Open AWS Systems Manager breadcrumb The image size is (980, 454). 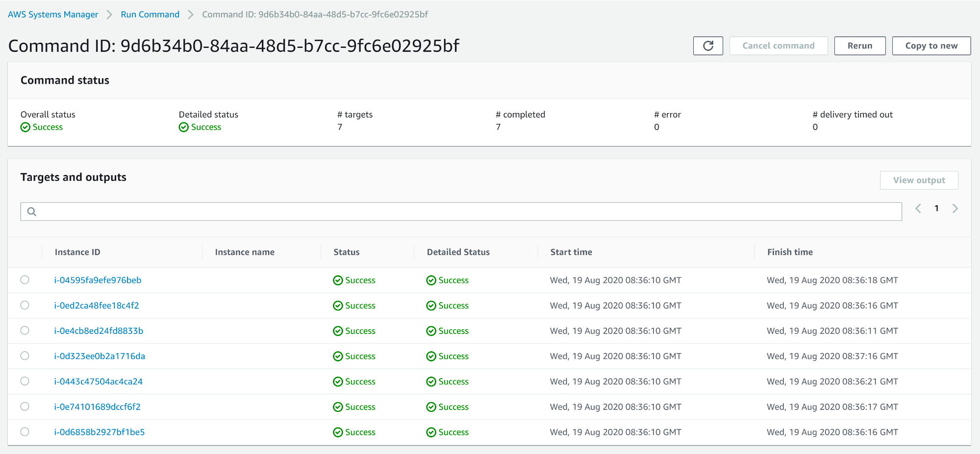click(x=53, y=15)
